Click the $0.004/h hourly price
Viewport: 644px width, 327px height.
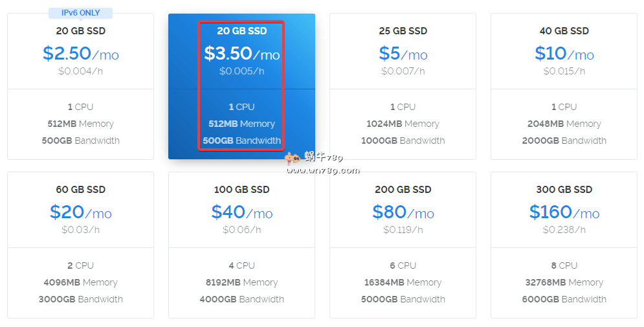coord(80,71)
